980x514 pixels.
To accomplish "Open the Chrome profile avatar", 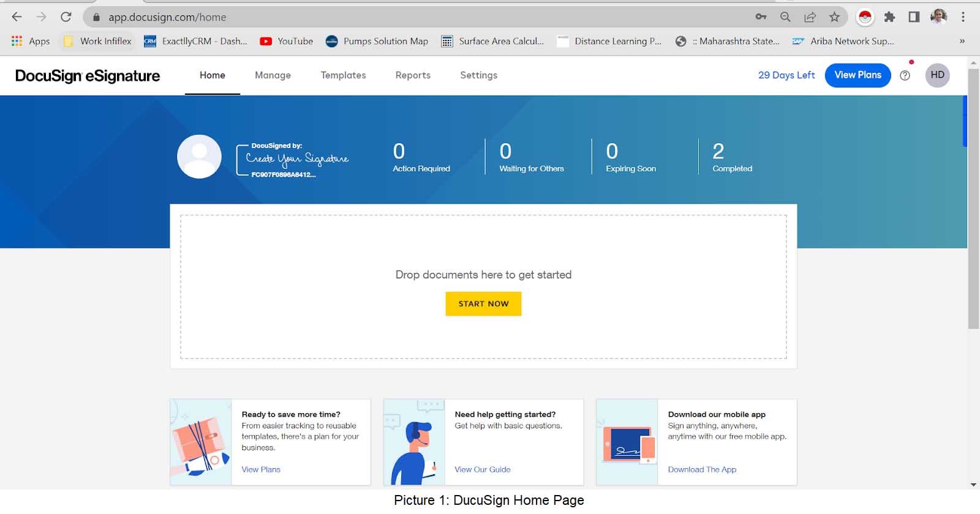I will 939,17.
